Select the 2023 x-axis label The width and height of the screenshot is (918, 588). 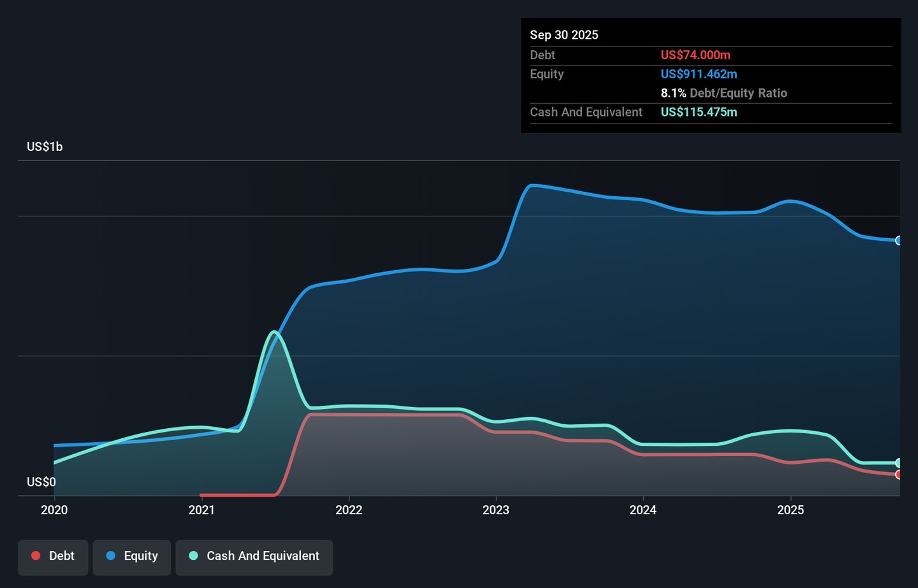click(x=496, y=510)
